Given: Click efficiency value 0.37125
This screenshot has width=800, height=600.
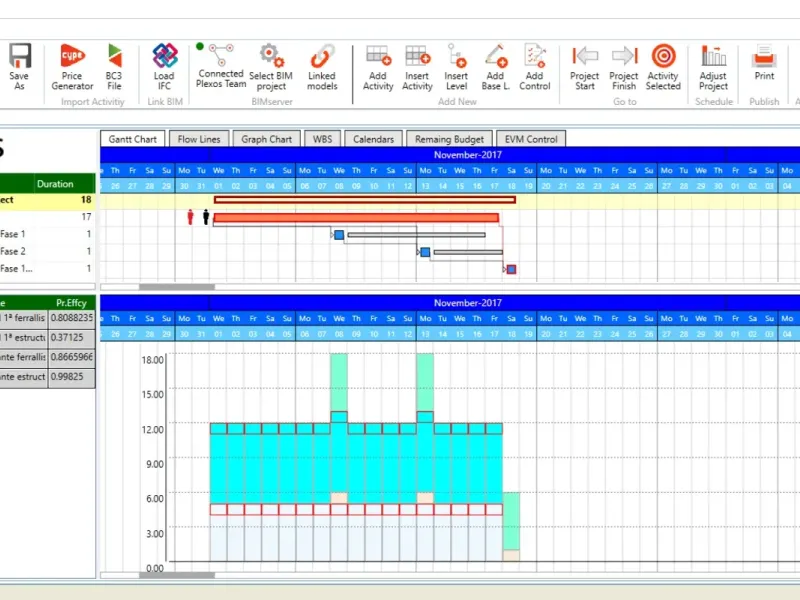Looking at the screenshot, I should pyautogui.click(x=71, y=338).
